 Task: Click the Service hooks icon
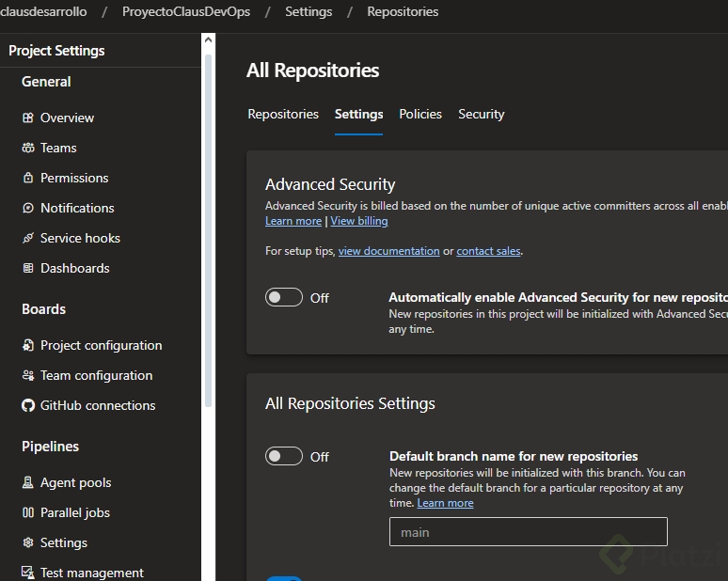click(x=28, y=239)
